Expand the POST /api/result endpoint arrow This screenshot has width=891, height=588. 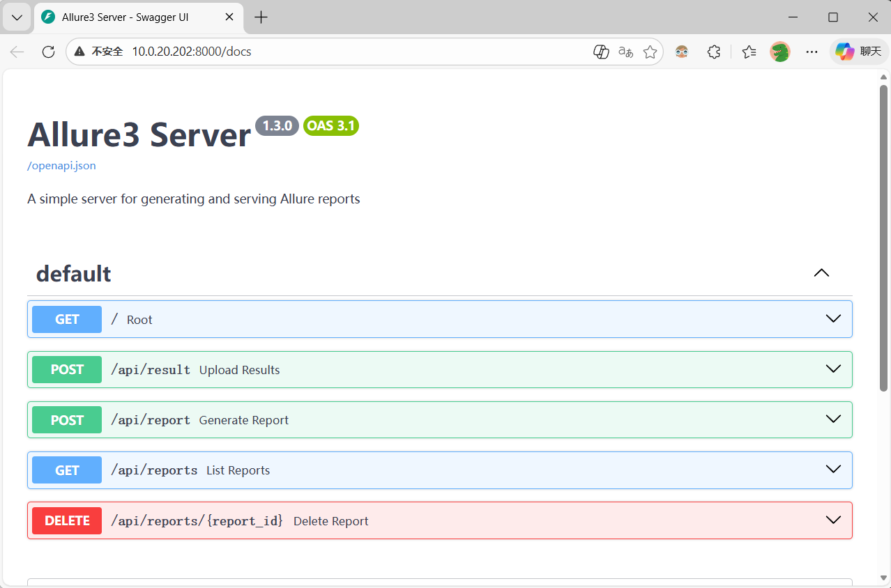pyautogui.click(x=833, y=369)
